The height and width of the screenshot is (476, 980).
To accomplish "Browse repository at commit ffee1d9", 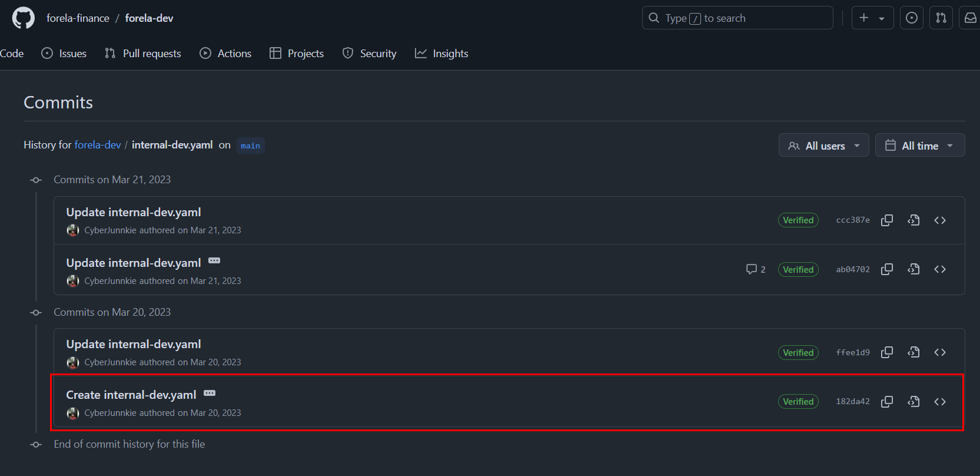I will 940,352.
